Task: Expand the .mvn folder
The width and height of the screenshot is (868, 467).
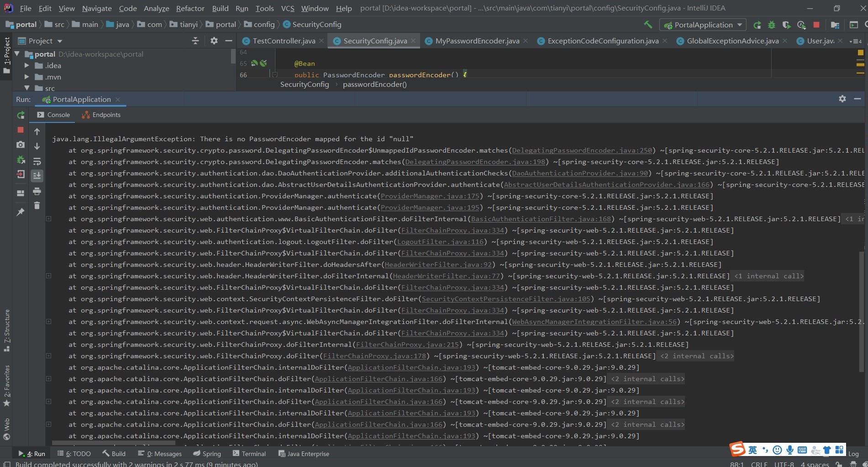Action: pyautogui.click(x=26, y=77)
